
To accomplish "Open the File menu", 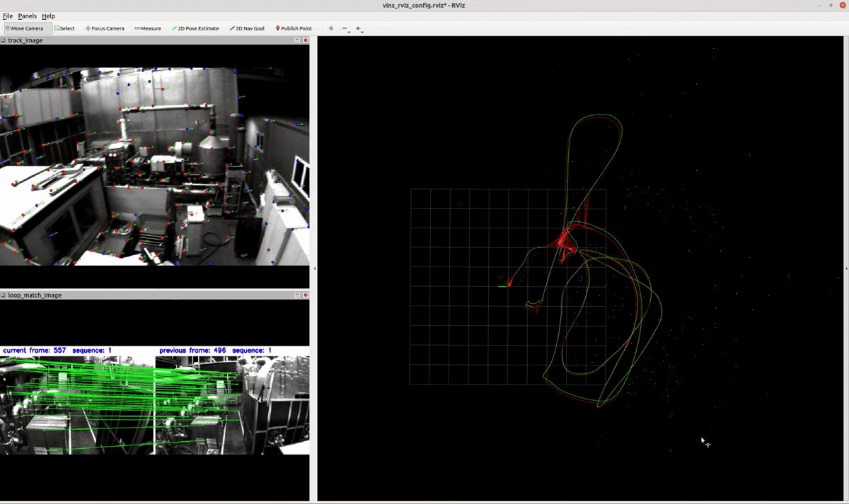I will tap(8, 16).
